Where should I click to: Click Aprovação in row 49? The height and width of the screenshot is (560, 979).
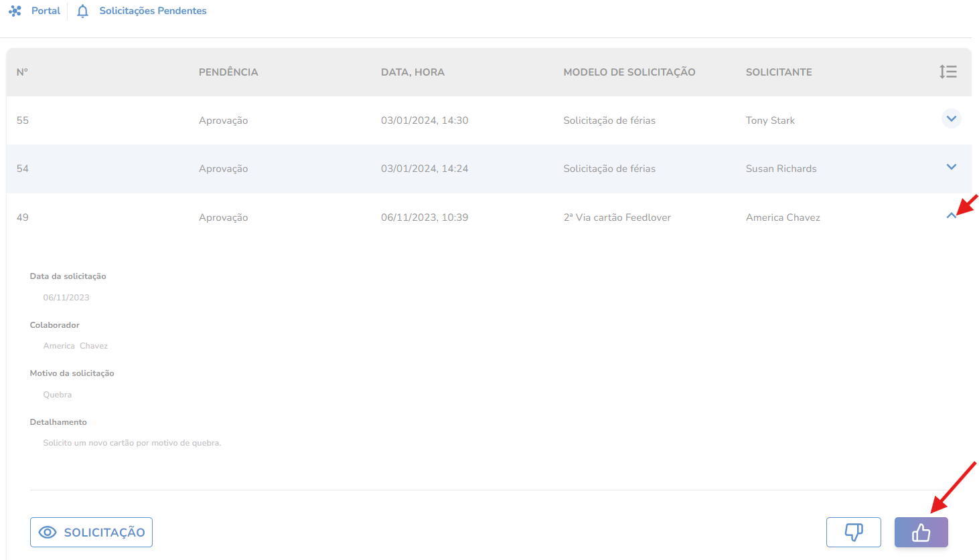223,217
